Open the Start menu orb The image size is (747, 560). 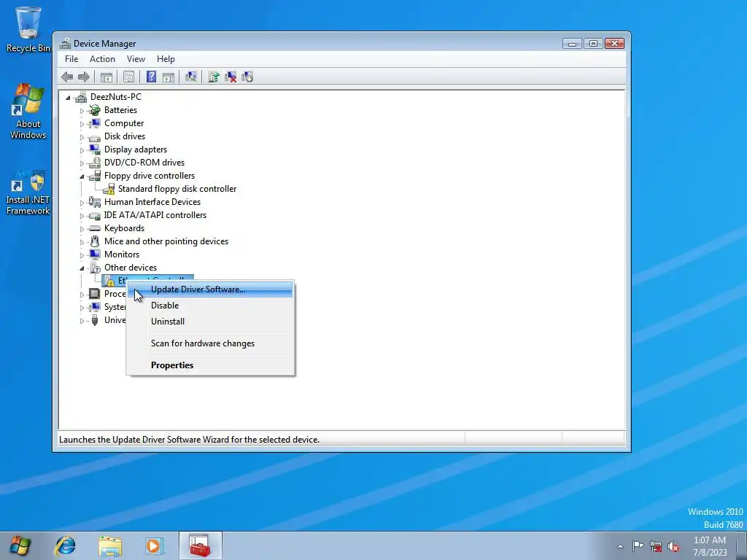[x=20, y=545]
